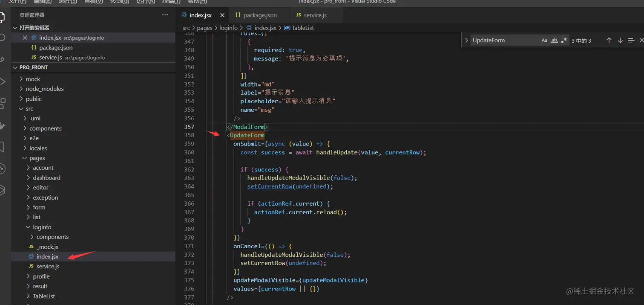The image size is (644, 305).
Task: Go to previous search match
Action: point(609,40)
